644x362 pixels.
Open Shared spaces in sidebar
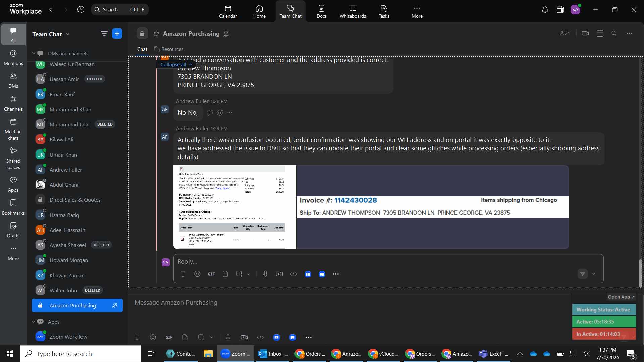[13, 158]
